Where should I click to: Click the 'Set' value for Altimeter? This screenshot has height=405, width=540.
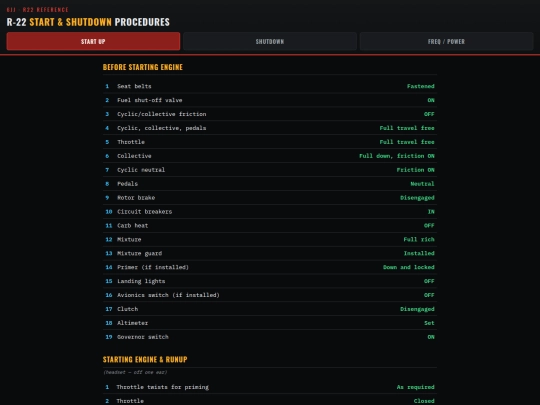click(429, 323)
